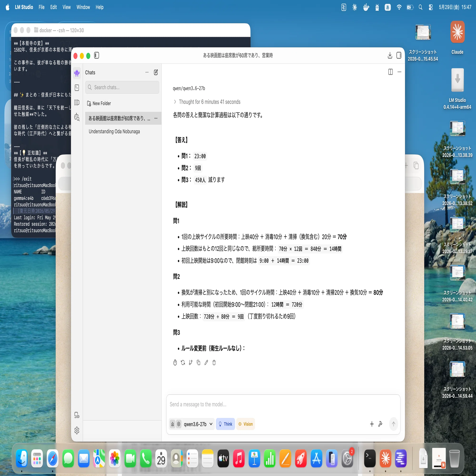Open Music app from the Dock
The height and width of the screenshot is (476, 476).
239,459
